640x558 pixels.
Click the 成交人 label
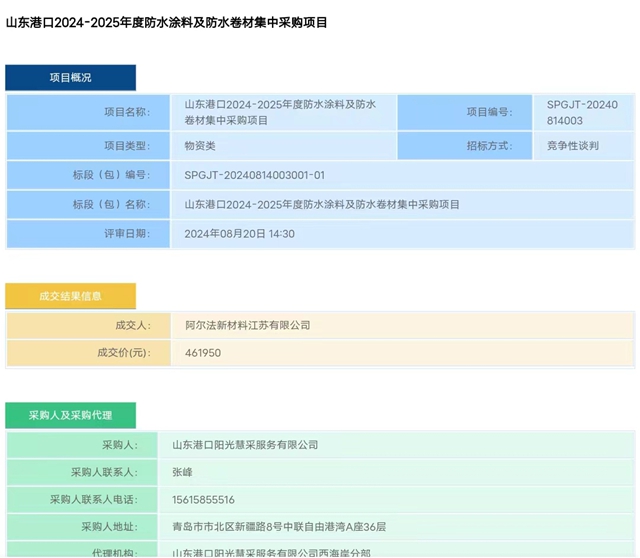tap(133, 325)
